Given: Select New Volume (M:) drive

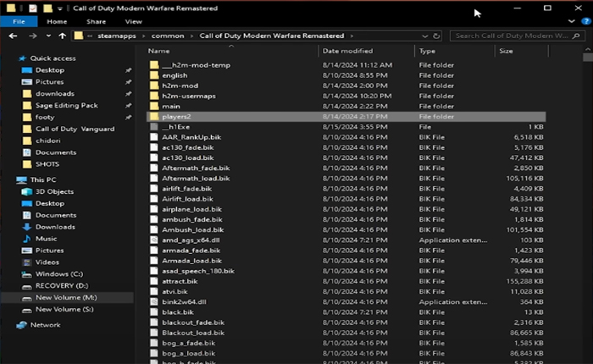Looking at the screenshot, I should pos(66,297).
